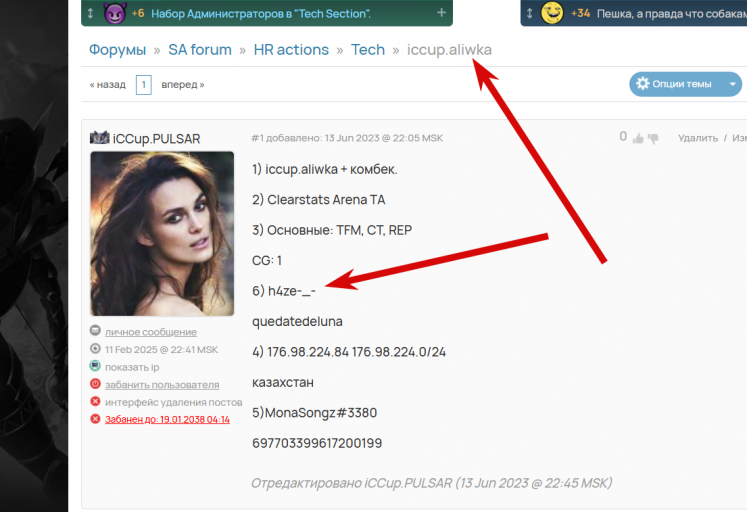
Task: Send a личное сообщение to the user
Action: point(151,331)
